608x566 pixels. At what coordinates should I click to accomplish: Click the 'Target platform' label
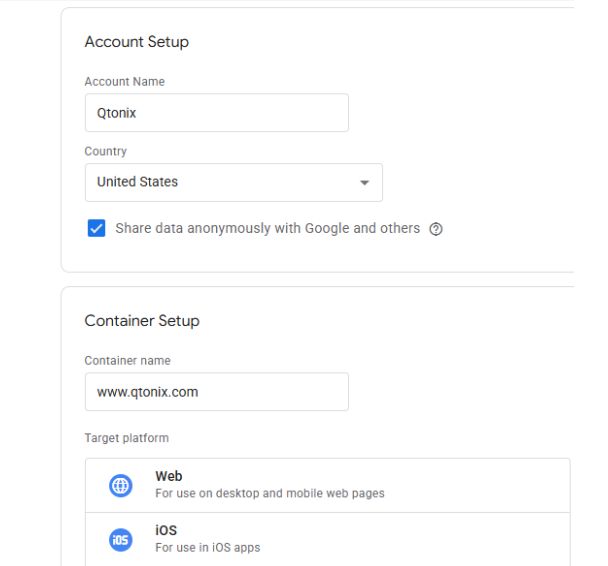click(126, 438)
